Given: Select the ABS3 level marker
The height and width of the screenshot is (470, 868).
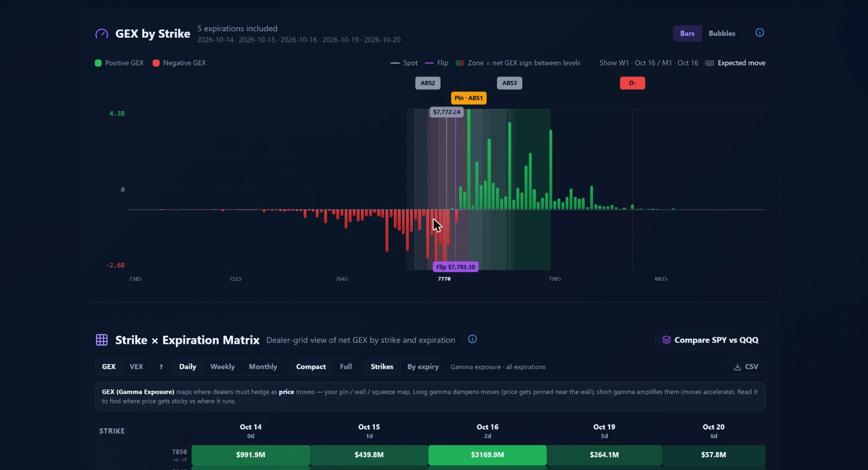Looking at the screenshot, I should [509, 83].
